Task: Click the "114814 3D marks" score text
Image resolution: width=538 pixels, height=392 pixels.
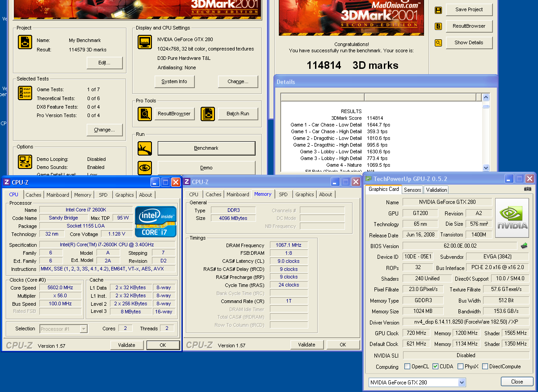Action: 353,65
